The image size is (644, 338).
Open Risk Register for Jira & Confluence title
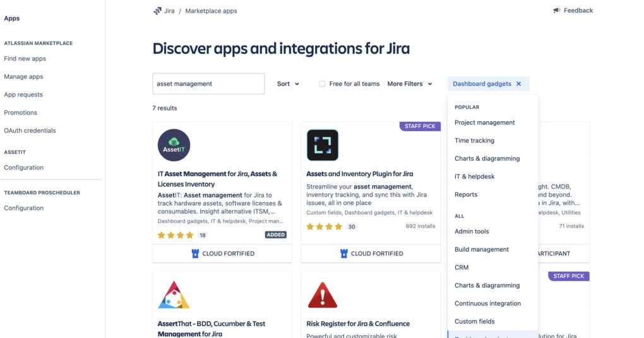click(358, 323)
